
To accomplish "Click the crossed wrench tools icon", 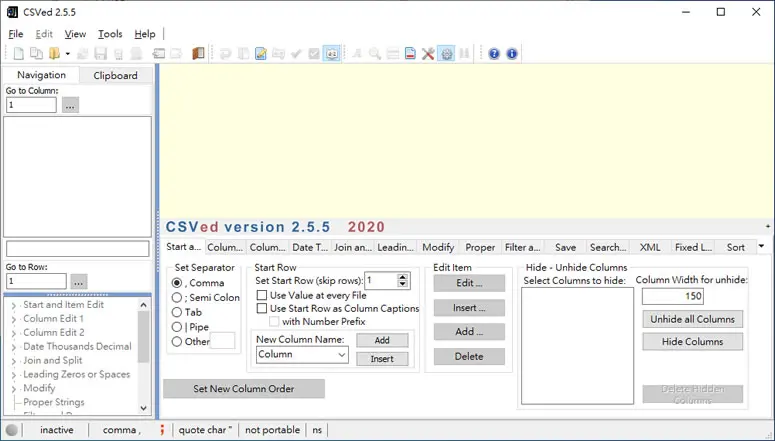I will tap(428, 53).
